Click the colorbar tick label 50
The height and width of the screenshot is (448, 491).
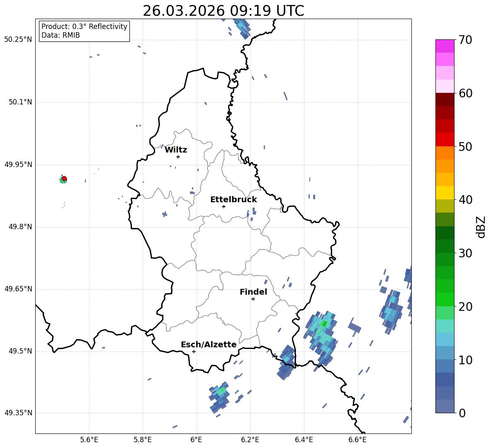click(465, 147)
